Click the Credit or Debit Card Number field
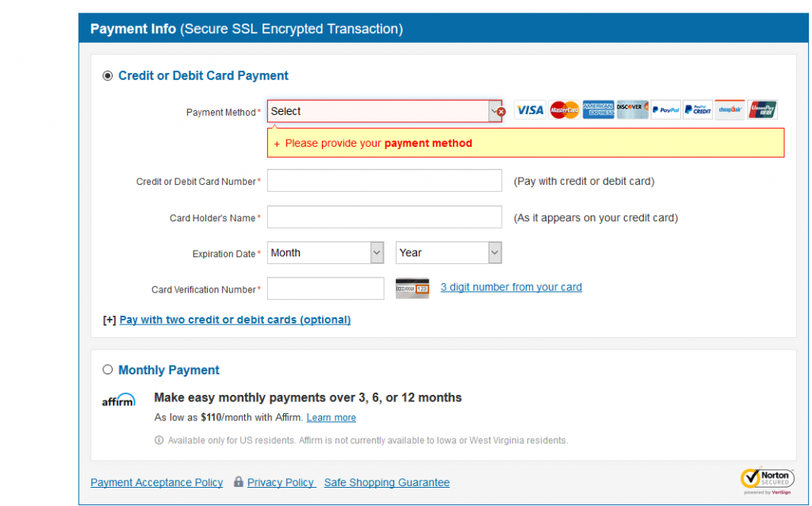The image size is (812, 506). [x=385, y=181]
